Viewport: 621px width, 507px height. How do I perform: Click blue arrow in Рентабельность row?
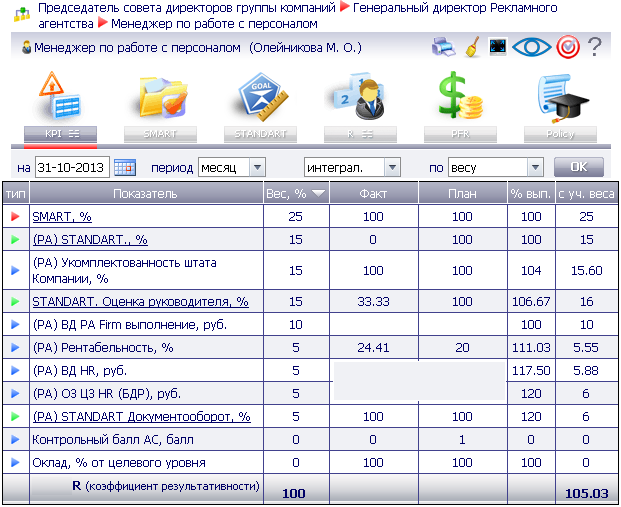15,347
